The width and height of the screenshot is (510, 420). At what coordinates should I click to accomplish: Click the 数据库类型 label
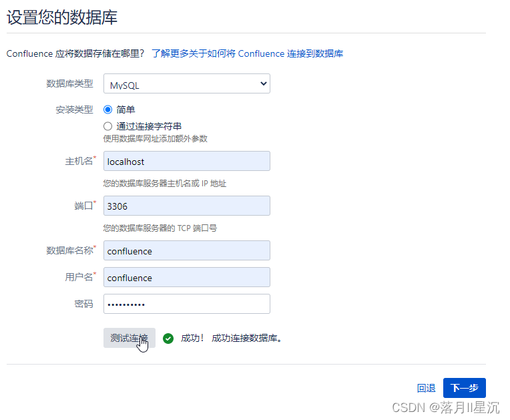coord(69,83)
